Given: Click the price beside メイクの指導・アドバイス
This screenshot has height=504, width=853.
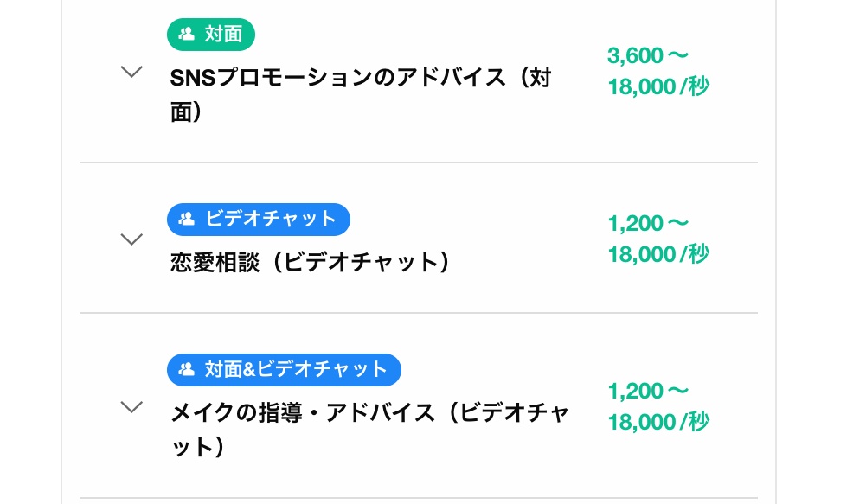Looking at the screenshot, I should coord(658,406).
